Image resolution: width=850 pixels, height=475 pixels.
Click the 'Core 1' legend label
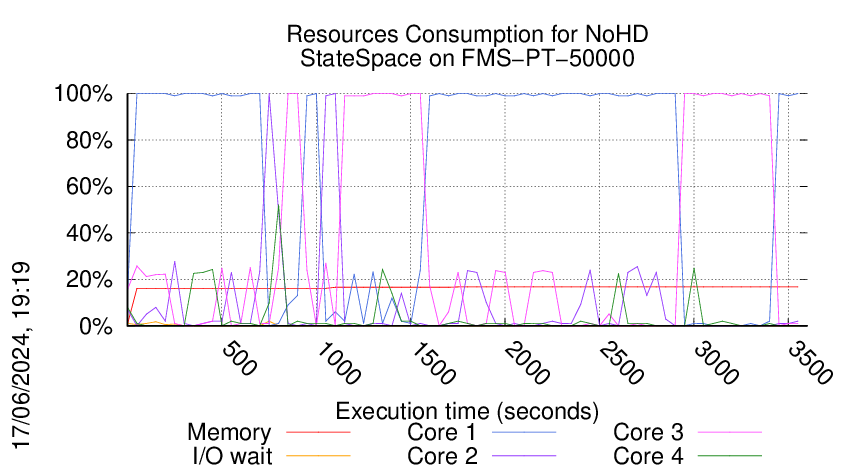[441, 433]
